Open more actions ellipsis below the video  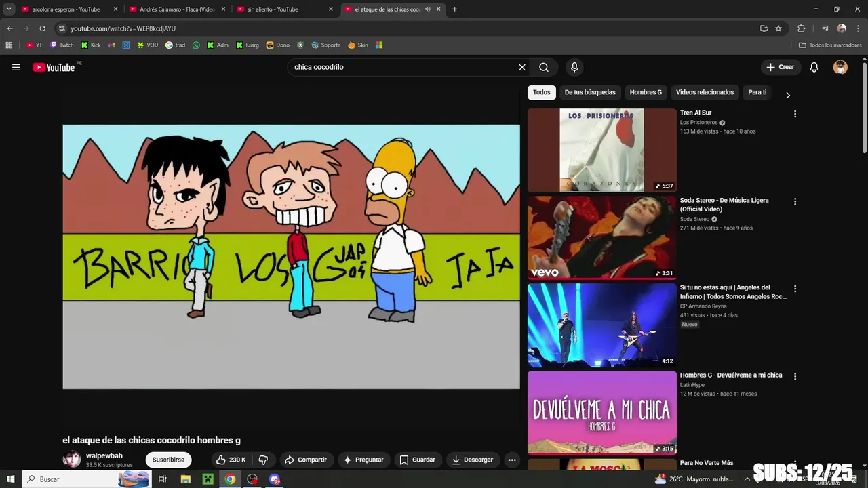coord(512,460)
